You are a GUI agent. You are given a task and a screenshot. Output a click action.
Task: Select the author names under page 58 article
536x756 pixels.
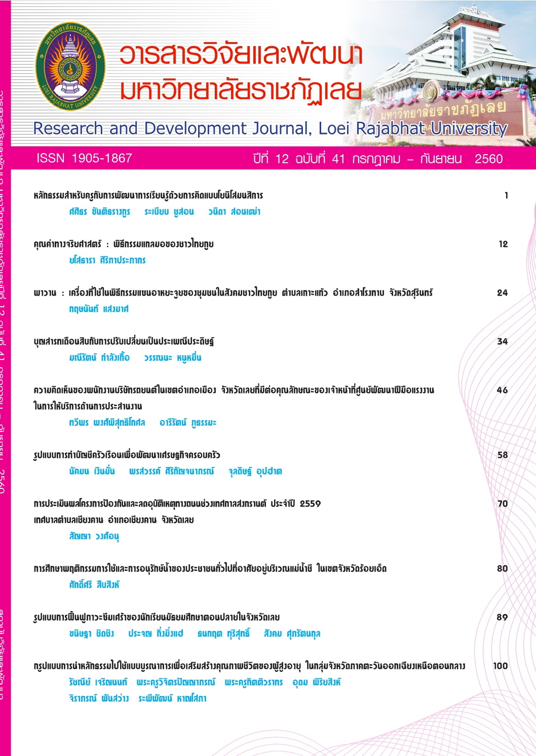[175, 471]
